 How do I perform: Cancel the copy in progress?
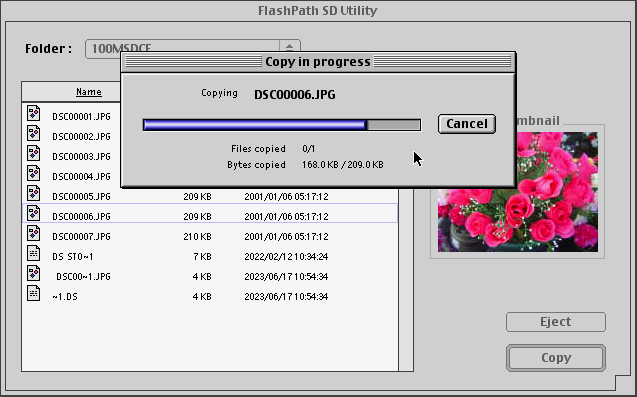click(467, 124)
